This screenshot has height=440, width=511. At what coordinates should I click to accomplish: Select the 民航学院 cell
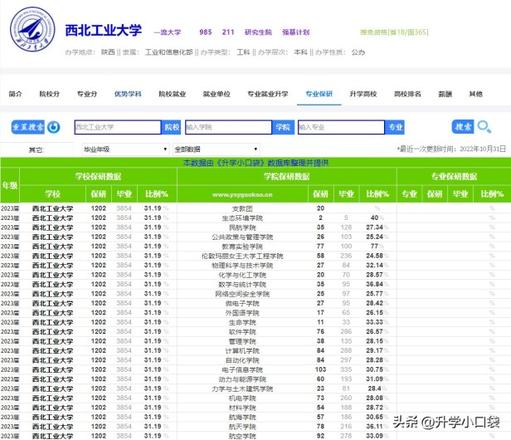click(242, 228)
